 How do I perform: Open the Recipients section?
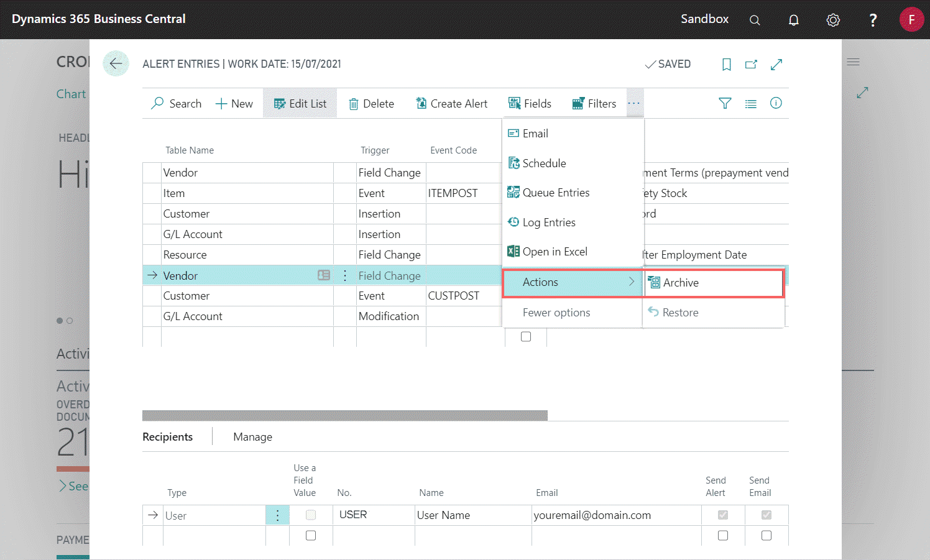click(168, 437)
